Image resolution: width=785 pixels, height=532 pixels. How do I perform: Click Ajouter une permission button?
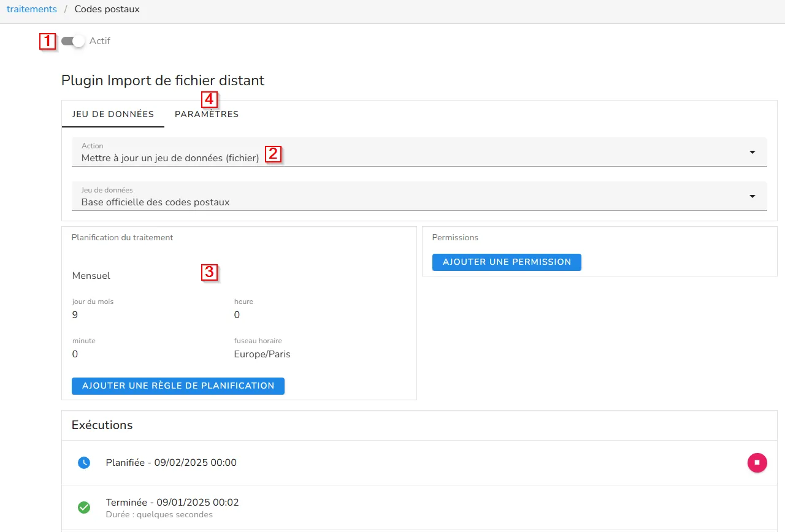507,262
